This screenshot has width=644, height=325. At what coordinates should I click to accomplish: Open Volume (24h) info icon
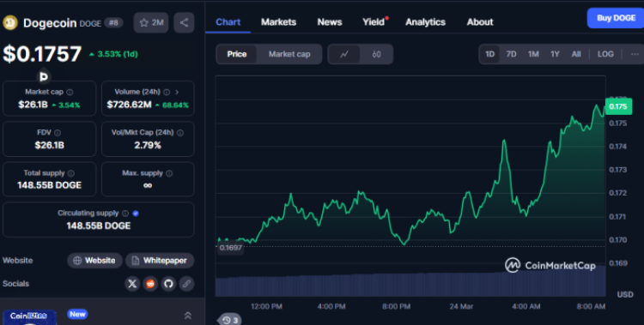167,92
